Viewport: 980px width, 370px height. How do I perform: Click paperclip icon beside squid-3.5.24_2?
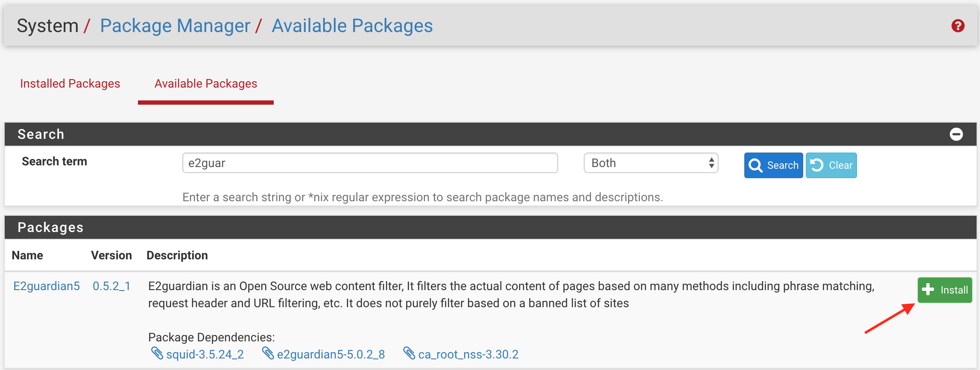(157, 353)
